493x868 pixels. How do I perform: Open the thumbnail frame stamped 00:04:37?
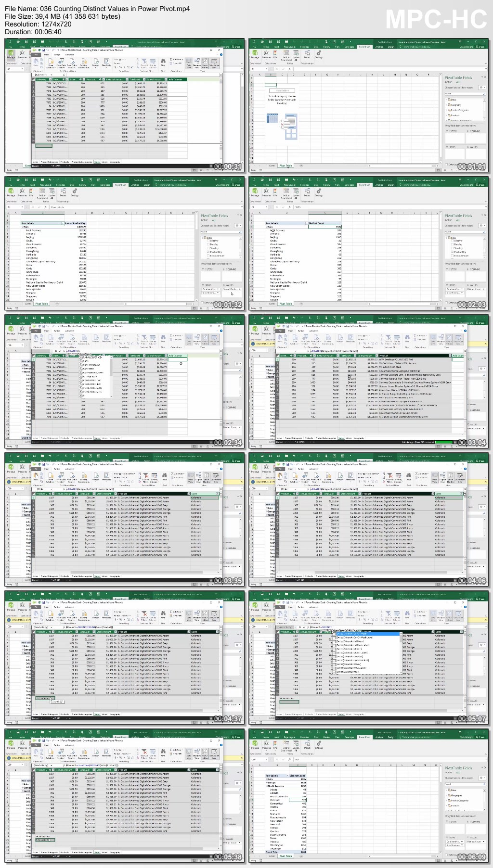pos(125,658)
